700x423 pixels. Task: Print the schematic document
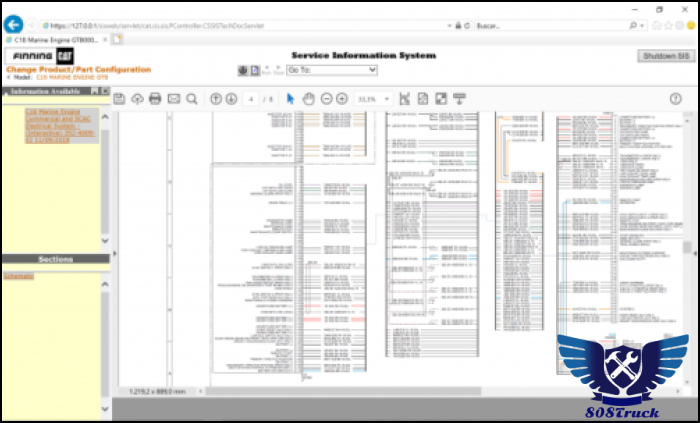155,98
